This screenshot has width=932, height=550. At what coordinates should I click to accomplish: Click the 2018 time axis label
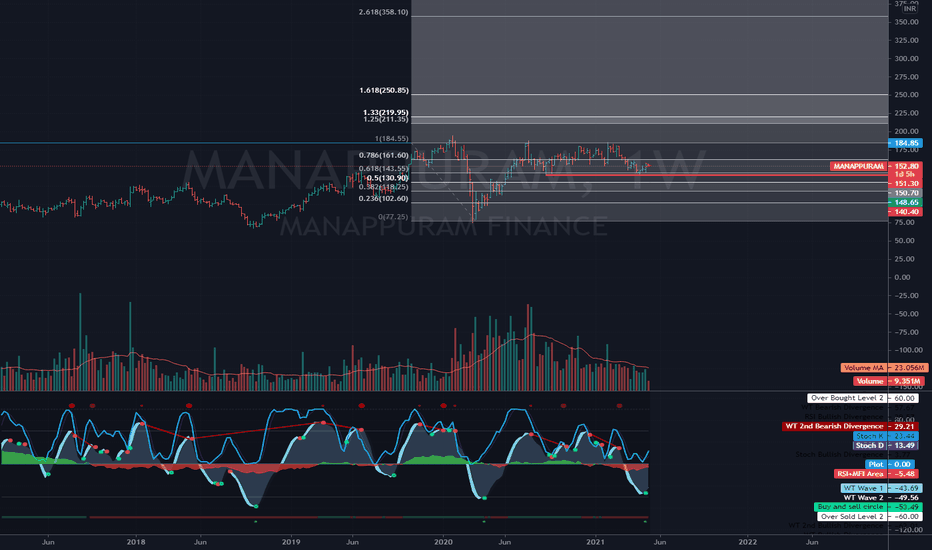pos(136,542)
